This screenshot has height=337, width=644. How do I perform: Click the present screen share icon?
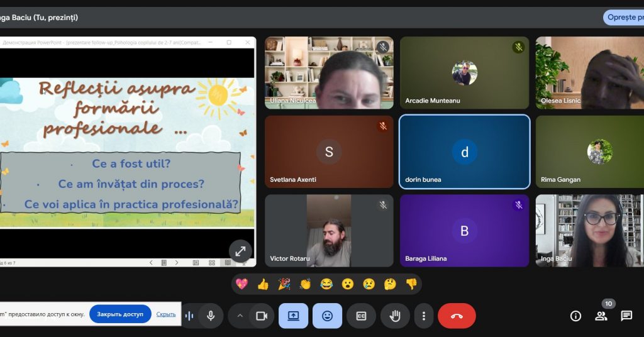pyautogui.click(x=293, y=316)
